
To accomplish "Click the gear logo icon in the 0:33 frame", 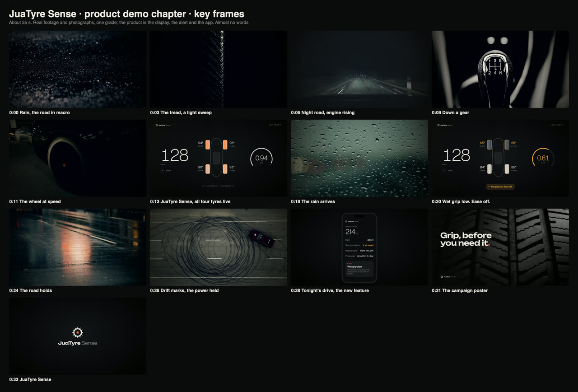I will pyautogui.click(x=78, y=332).
